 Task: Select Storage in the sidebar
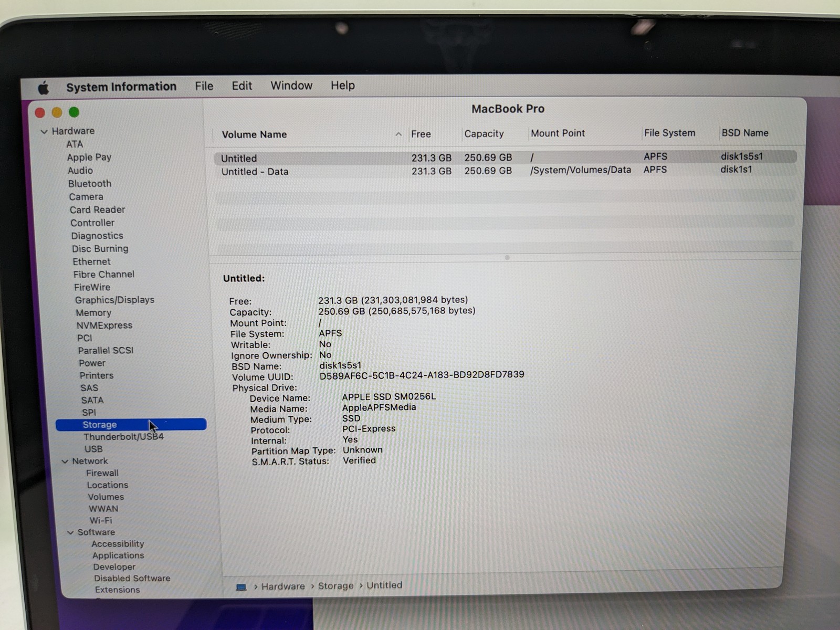click(x=131, y=425)
